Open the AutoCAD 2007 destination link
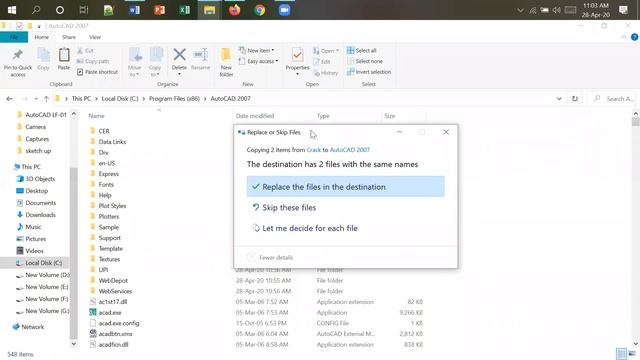Viewport: 640px width, 360px height. click(349, 150)
